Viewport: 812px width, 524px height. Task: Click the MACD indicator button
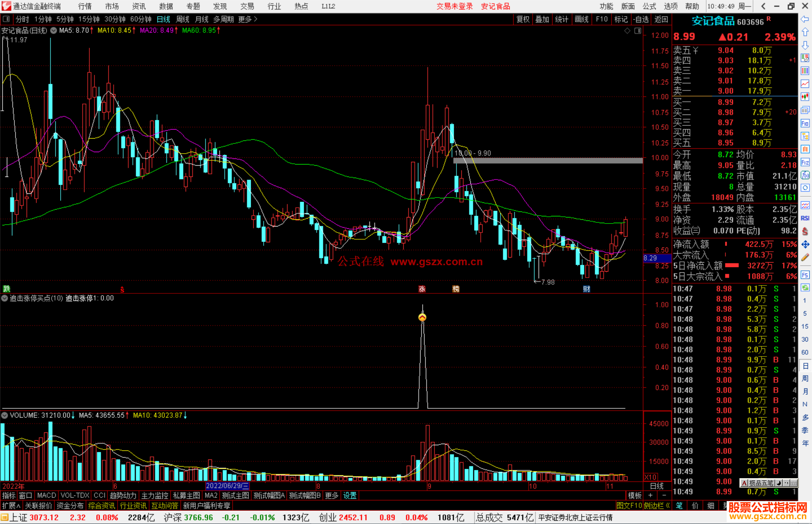46,495
